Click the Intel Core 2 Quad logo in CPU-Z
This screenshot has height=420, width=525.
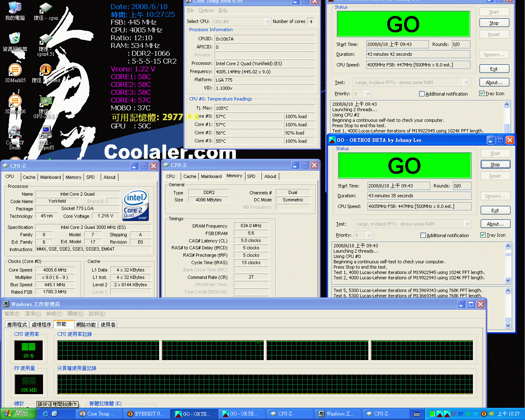pyautogui.click(x=136, y=205)
